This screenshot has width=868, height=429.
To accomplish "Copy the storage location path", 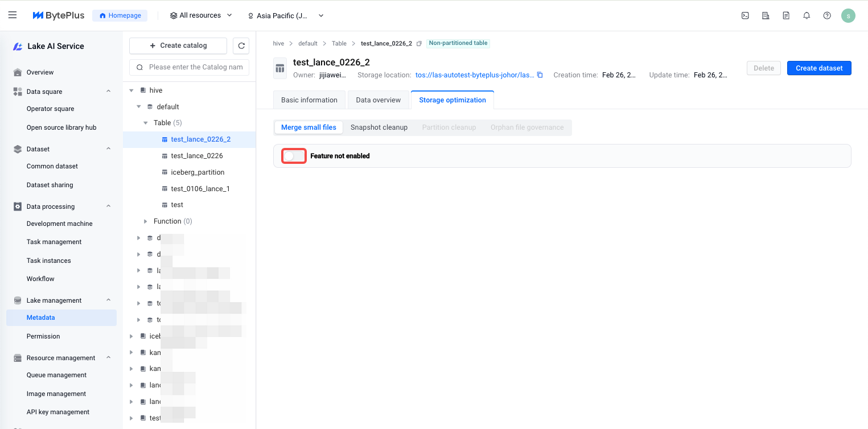I will pyautogui.click(x=540, y=75).
